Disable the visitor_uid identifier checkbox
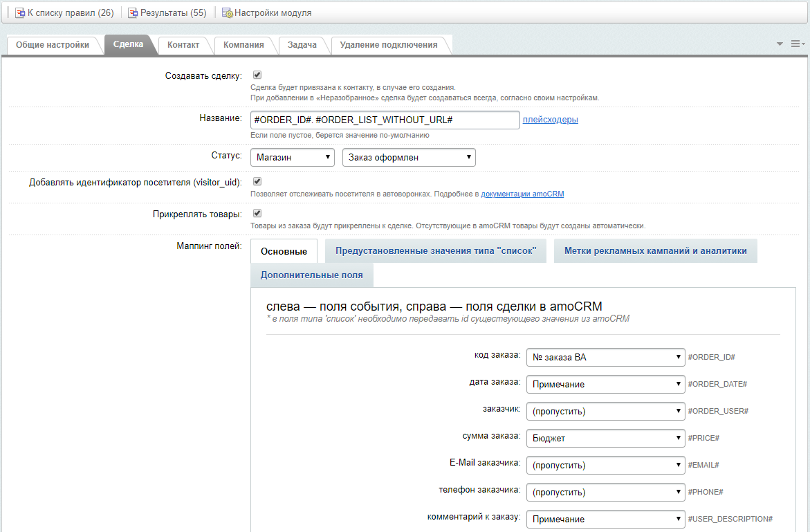The width and height of the screenshot is (810, 532). [256, 181]
